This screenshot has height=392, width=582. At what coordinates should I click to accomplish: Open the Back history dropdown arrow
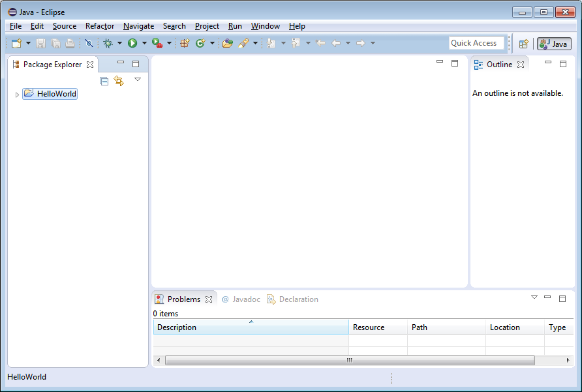pyautogui.click(x=348, y=44)
